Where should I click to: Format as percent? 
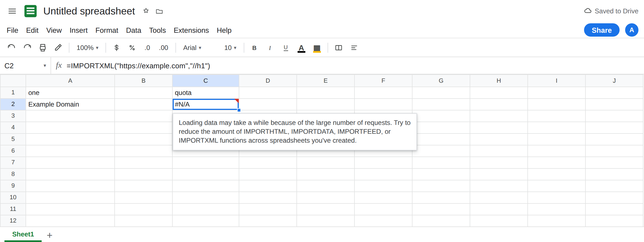coord(132,48)
